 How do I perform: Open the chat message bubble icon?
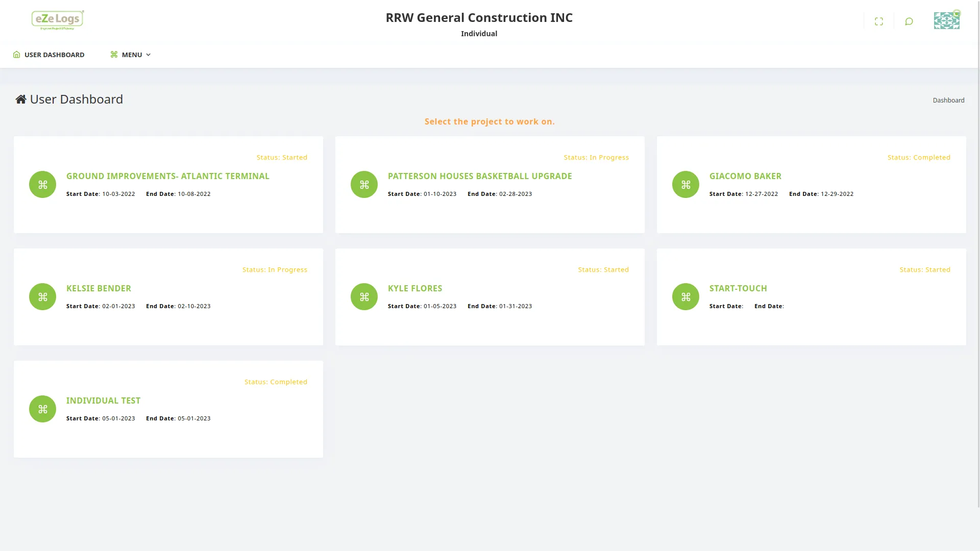909,21
